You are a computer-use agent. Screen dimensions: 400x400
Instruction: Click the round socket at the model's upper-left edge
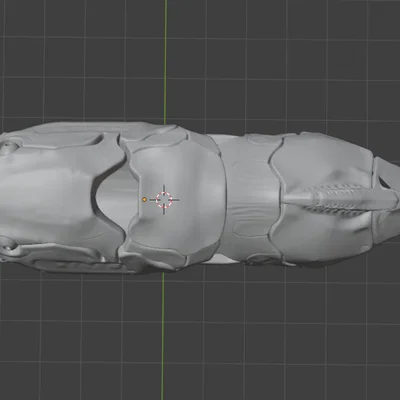(x=9, y=147)
